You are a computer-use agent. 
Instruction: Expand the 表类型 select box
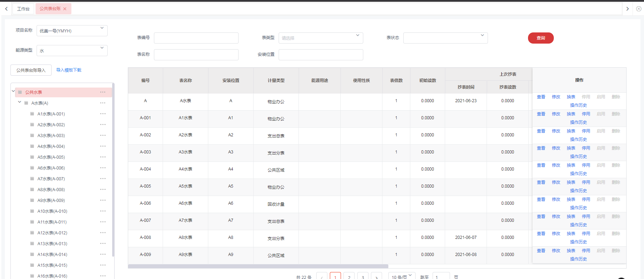click(x=320, y=38)
